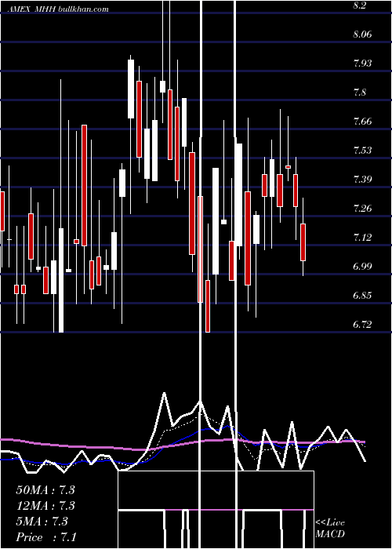Click the 50MA : 7.3 readout
Screen dimensions: 392x549
[45, 490]
